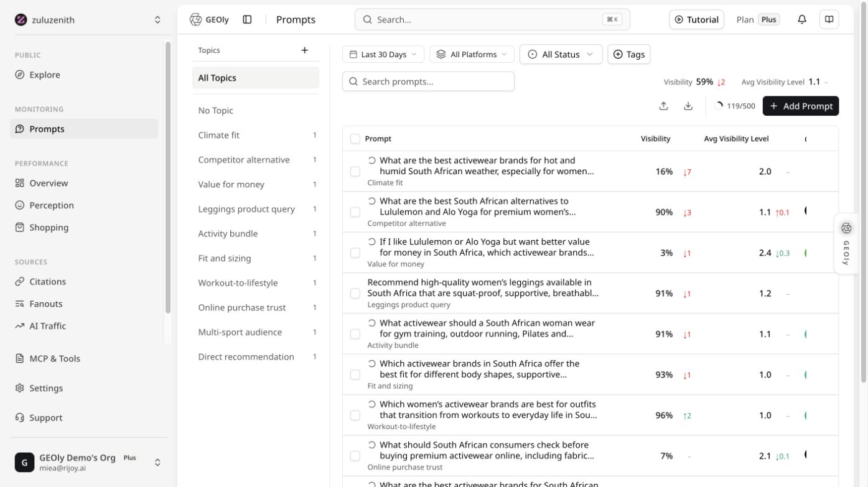
Task: Click the download prompts icon
Action: pyautogui.click(x=688, y=106)
